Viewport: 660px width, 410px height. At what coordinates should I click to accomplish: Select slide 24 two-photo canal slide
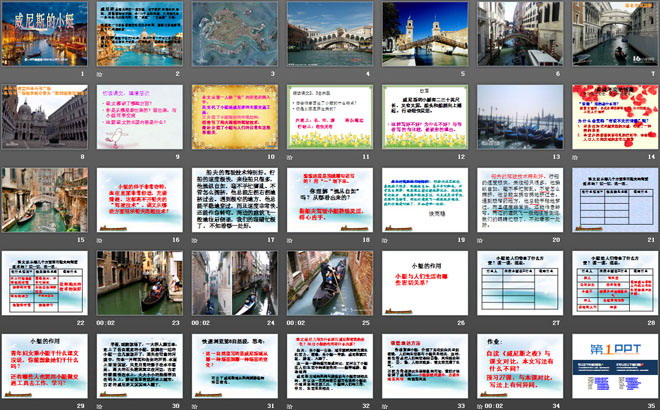click(235, 283)
